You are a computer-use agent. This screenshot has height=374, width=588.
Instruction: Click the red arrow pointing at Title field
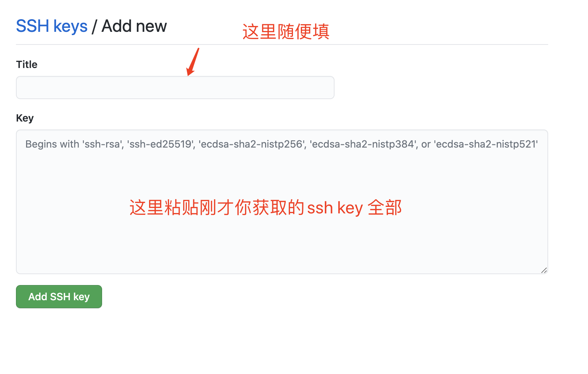(193, 62)
